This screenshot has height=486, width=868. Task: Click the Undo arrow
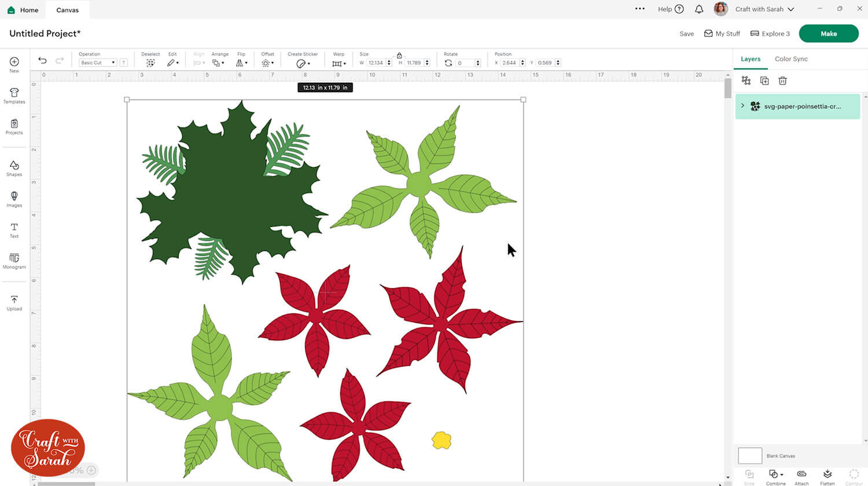point(42,61)
